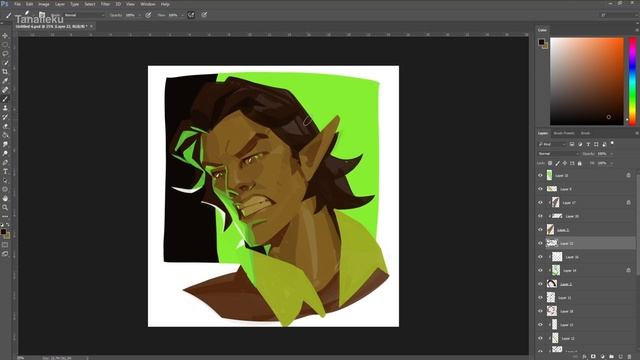640x360 pixels.
Task: Open the Image menu
Action: 44,4
